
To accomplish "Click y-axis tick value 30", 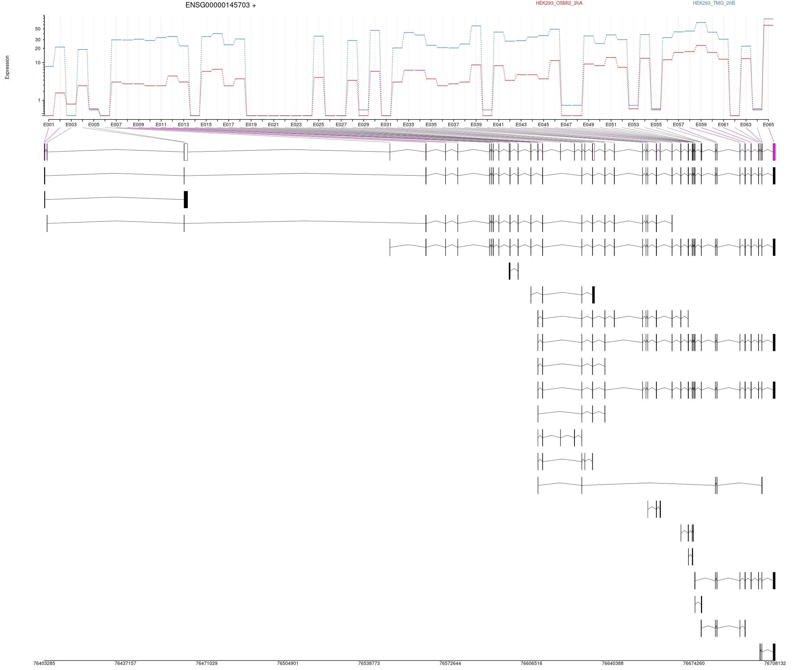I will (38, 40).
